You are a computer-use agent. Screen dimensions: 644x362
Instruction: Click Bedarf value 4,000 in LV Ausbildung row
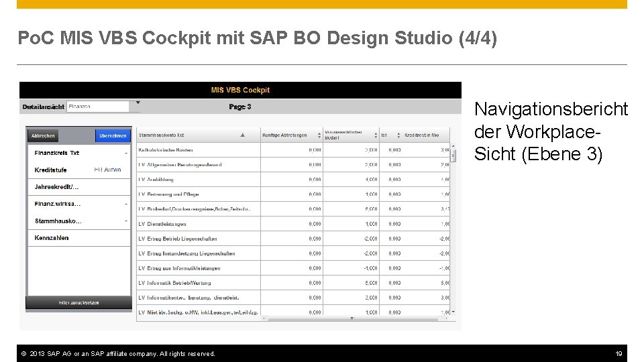(371, 180)
